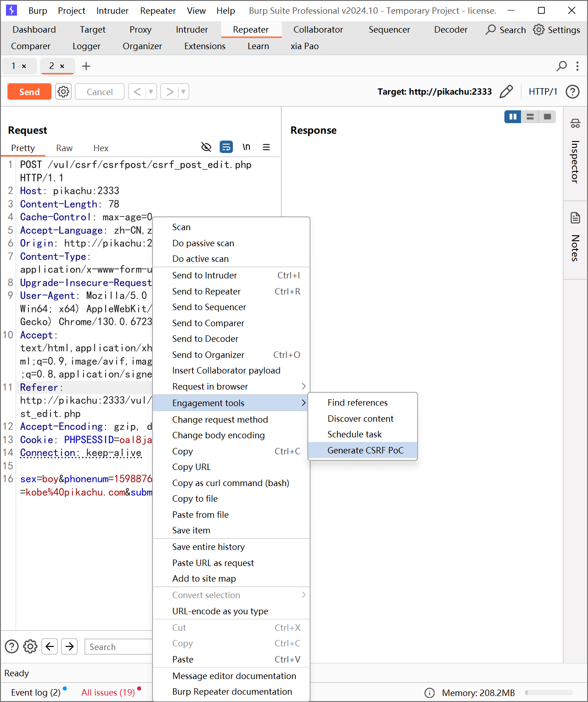Open the Proxy tab
The height and width of the screenshot is (702, 588).
pyautogui.click(x=141, y=29)
